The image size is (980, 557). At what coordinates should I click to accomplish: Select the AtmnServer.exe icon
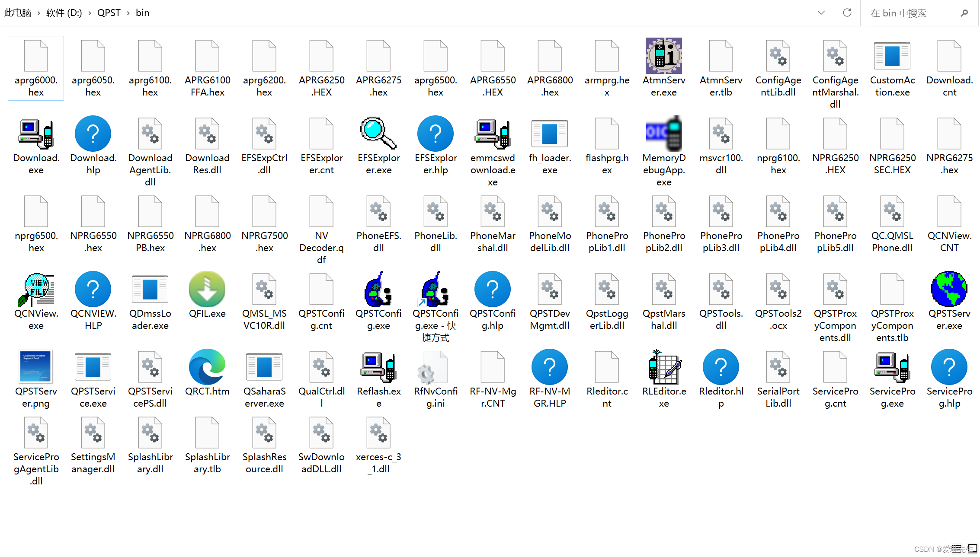[663, 56]
